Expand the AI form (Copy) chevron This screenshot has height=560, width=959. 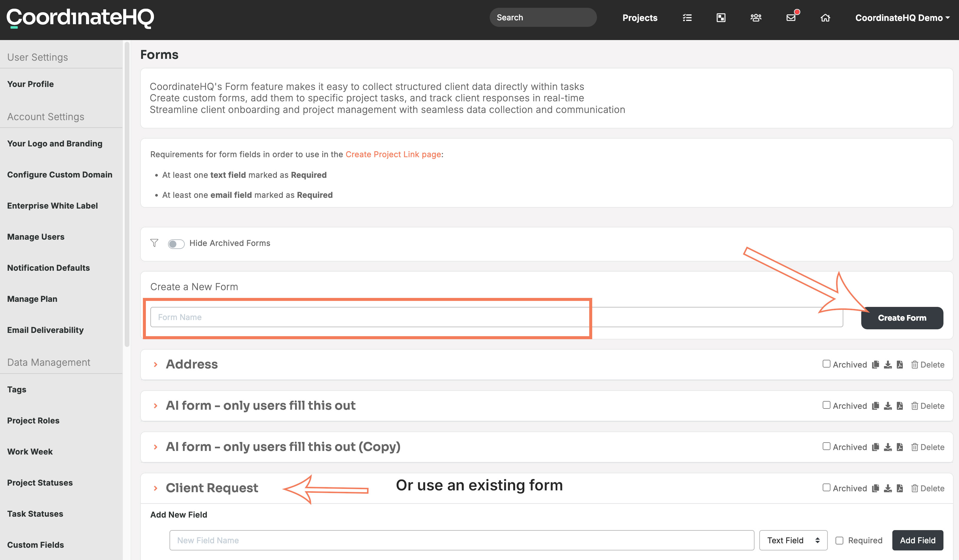click(x=155, y=447)
